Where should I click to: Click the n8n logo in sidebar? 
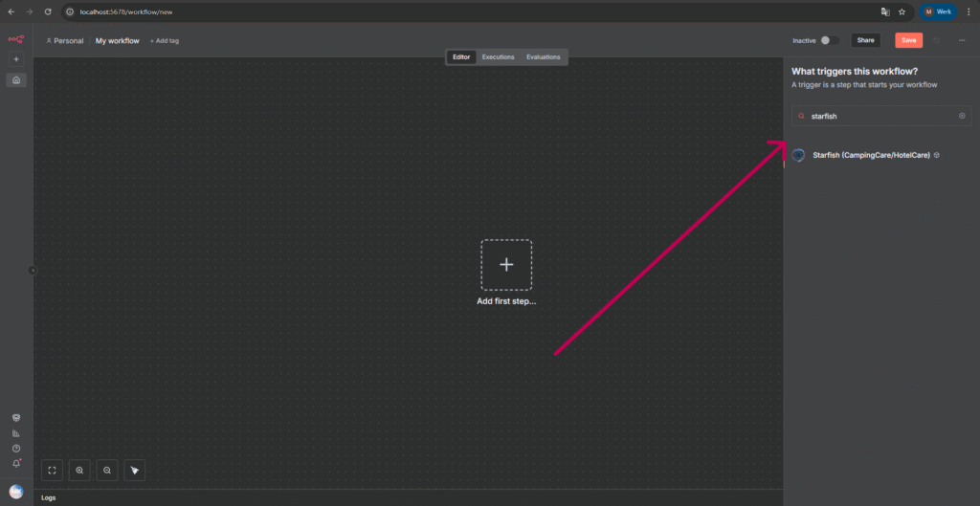[x=15, y=40]
